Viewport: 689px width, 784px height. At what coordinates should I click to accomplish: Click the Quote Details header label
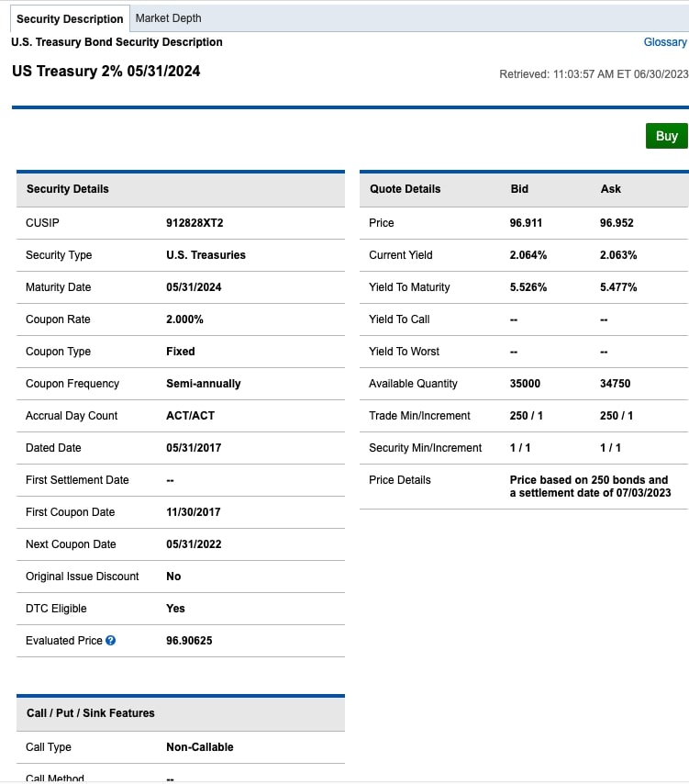pyautogui.click(x=406, y=189)
